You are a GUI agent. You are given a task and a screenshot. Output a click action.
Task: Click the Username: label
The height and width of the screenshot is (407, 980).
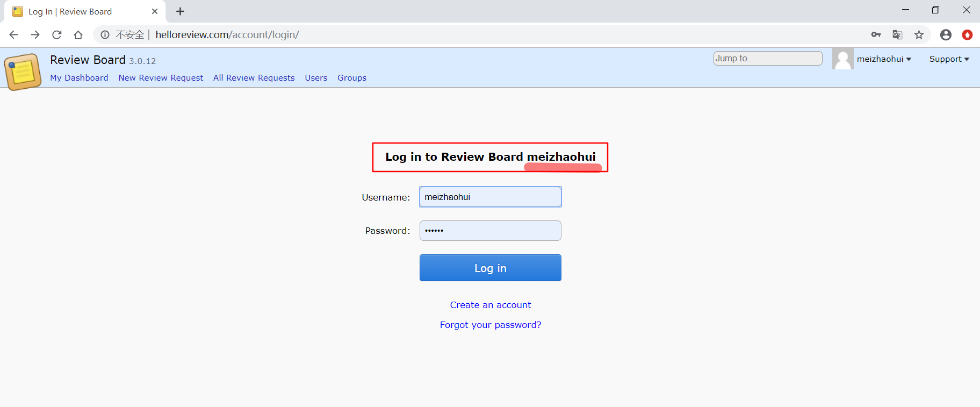386,197
